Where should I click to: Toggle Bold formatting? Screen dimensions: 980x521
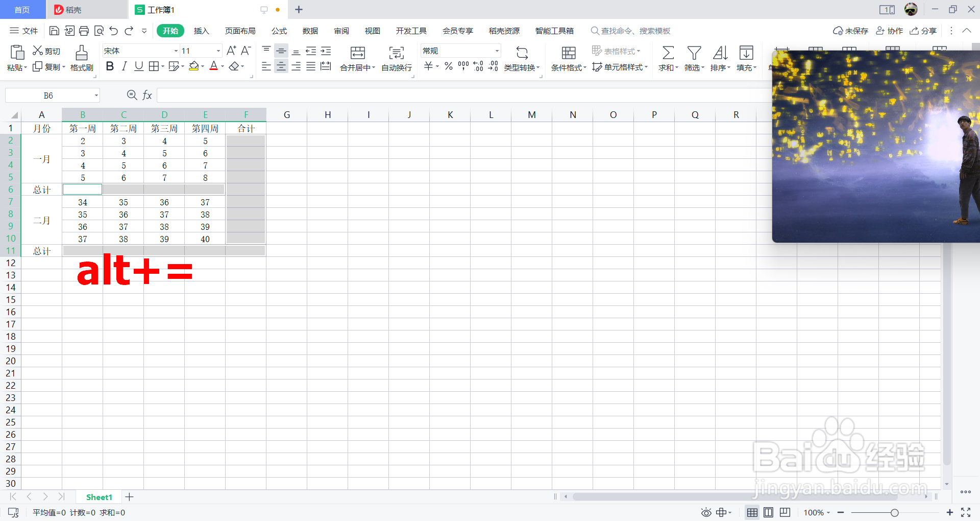click(110, 66)
